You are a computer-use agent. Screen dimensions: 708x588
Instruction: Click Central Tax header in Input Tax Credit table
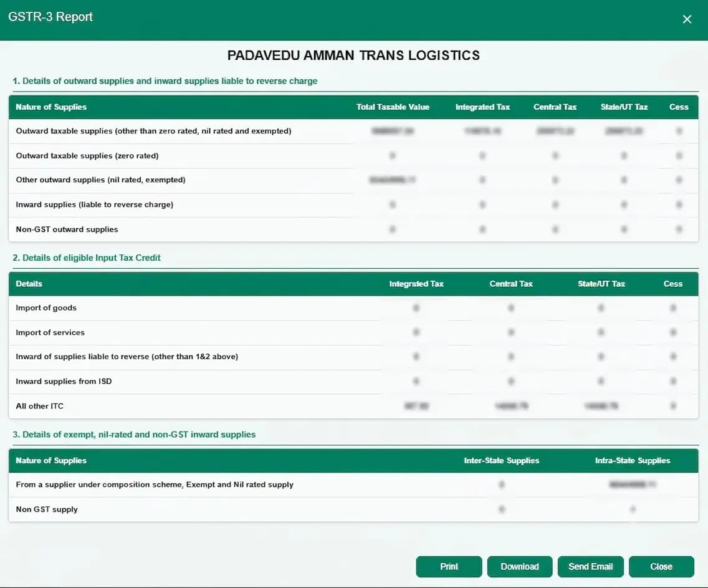click(x=511, y=284)
